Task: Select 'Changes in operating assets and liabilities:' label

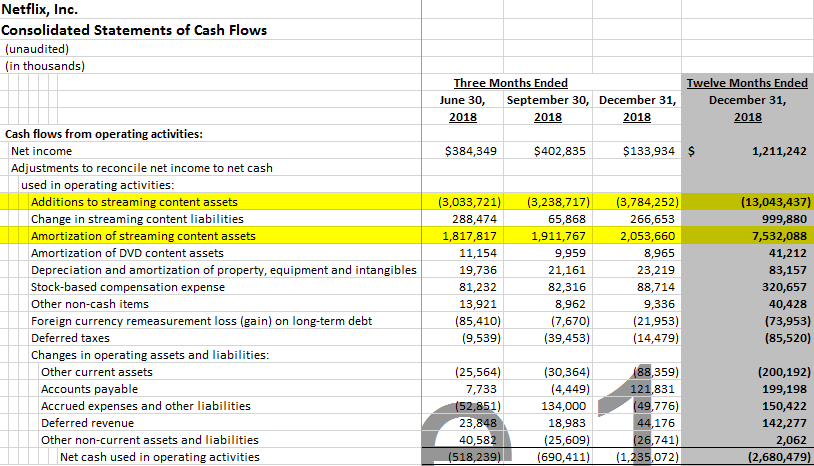Action: click(150, 355)
